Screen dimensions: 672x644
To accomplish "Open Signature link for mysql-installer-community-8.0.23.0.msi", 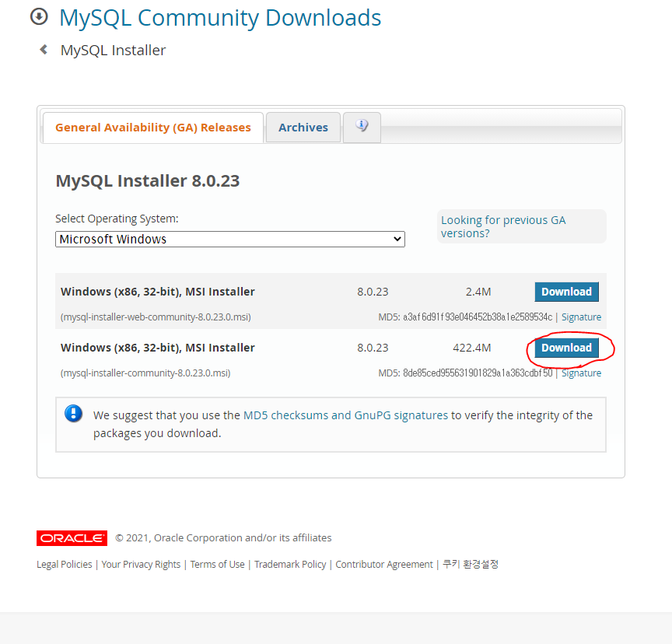I will click(581, 373).
